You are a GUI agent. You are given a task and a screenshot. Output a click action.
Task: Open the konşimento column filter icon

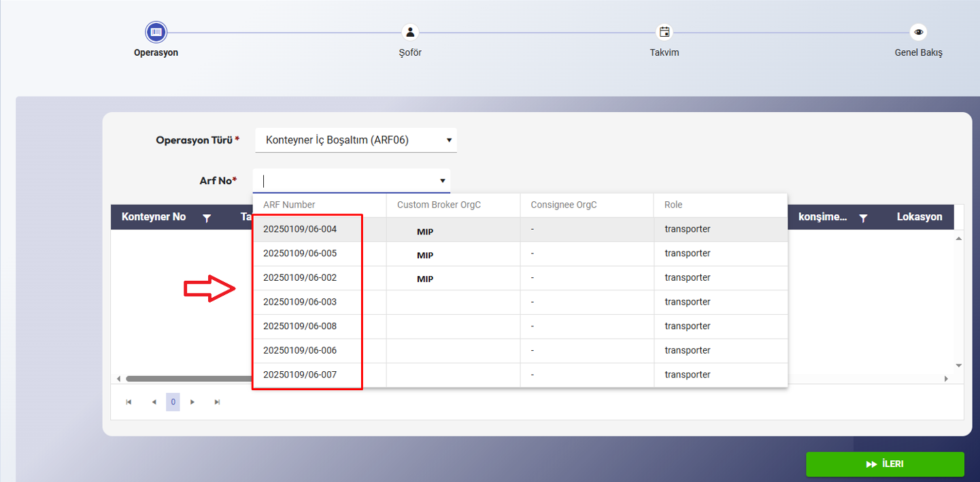click(863, 218)
